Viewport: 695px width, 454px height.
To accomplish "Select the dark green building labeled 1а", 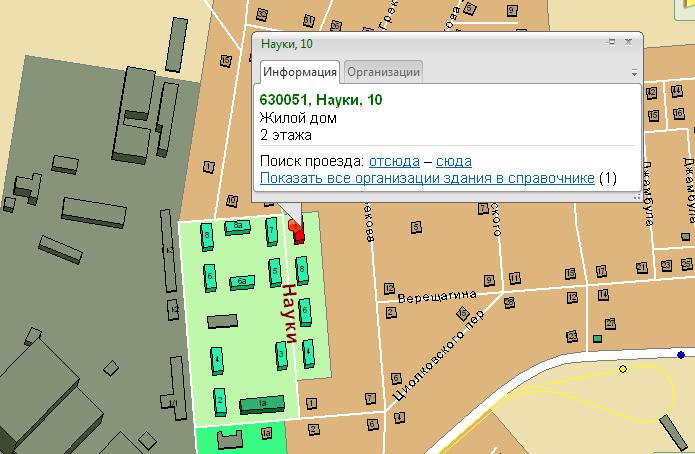I will point(263,405).
